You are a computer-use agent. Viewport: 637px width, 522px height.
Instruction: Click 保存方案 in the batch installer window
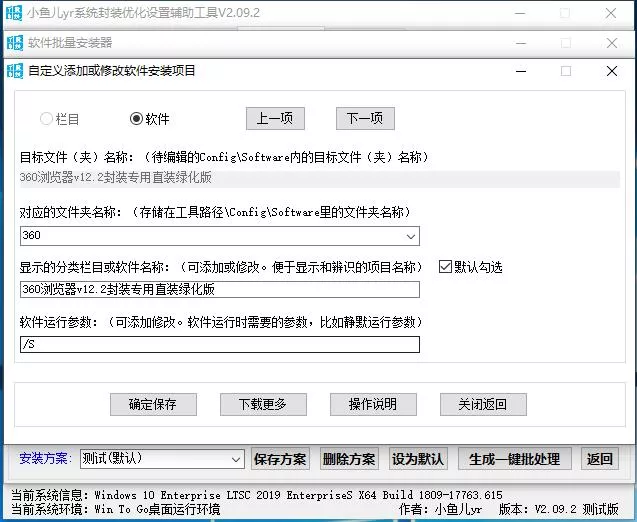(280, 459)
